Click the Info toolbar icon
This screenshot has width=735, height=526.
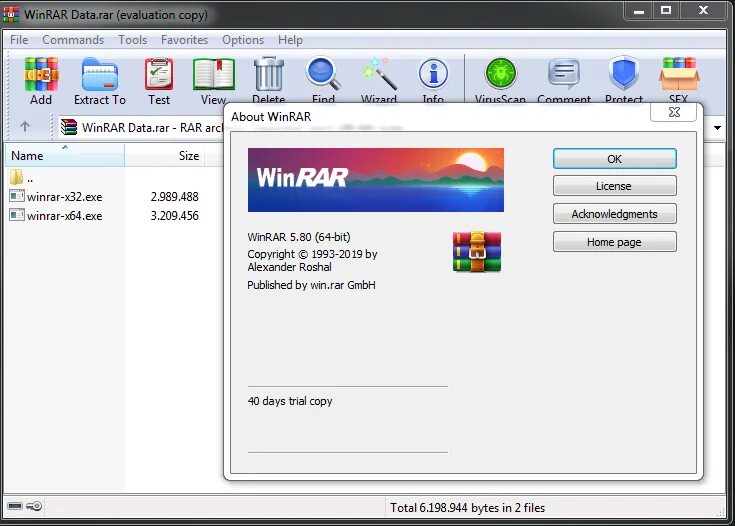[x=433, y=74]
